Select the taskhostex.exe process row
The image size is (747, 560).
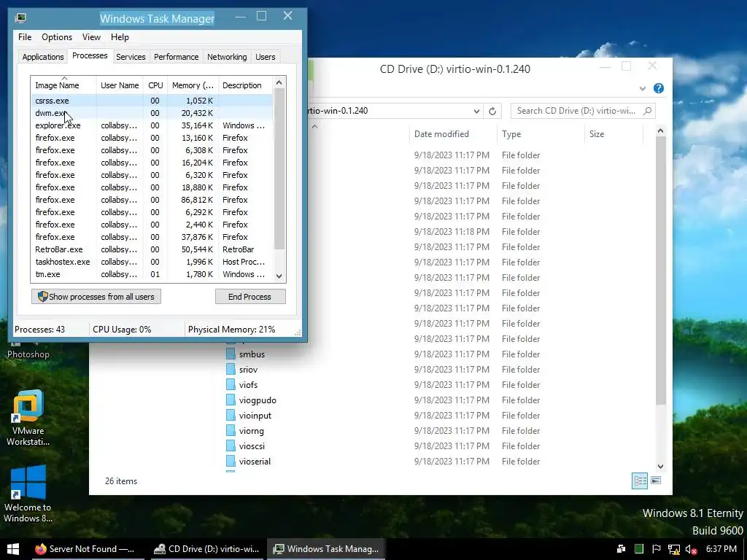click(152, 262)
